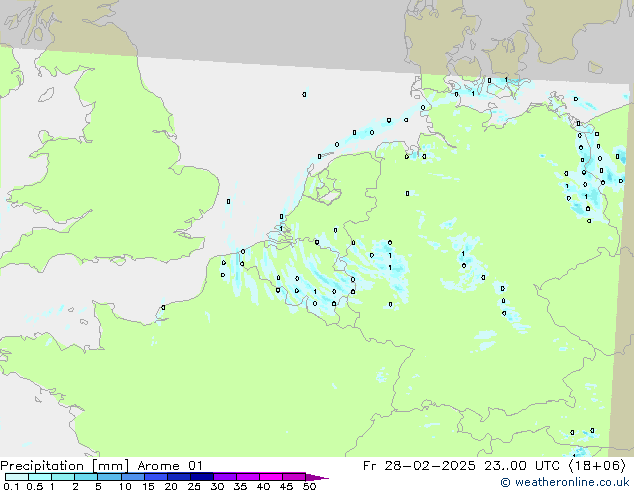Click the '35' legend scale label
Image resolution: width=634 pixels, height=490 pixels.
coord(240,486)
